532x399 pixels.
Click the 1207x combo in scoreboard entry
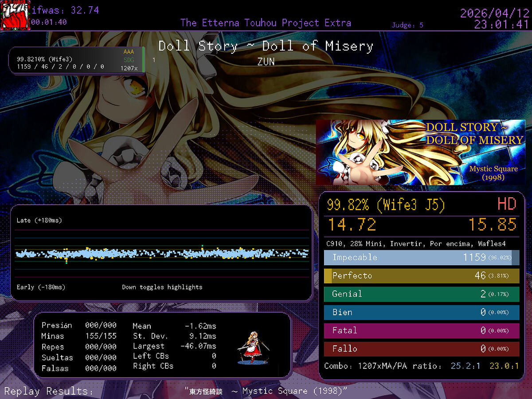pyautogui.click(x=129, y=68)
